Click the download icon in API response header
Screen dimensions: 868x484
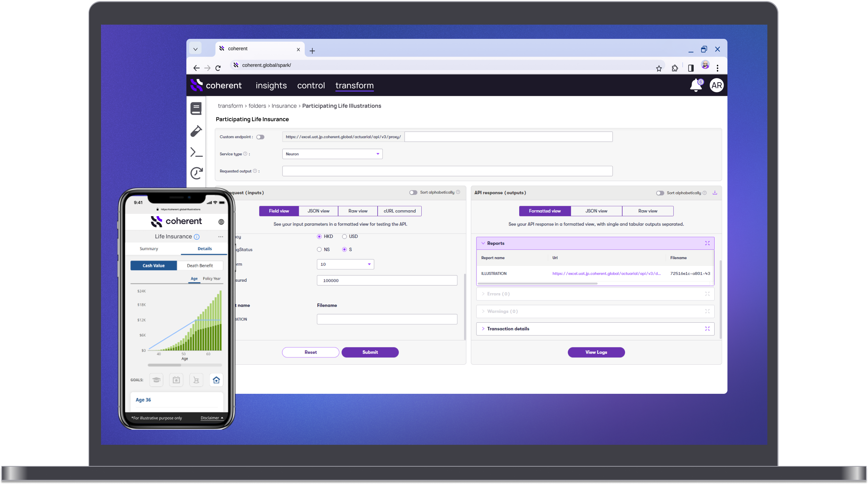pyautogui.click(x=715, y=193)
